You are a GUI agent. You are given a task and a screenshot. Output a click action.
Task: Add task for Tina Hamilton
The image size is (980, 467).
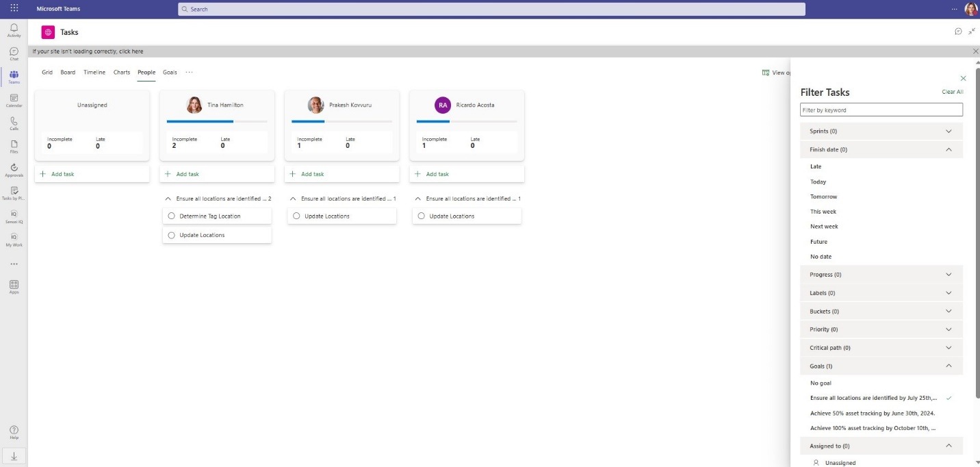point(217,174)
